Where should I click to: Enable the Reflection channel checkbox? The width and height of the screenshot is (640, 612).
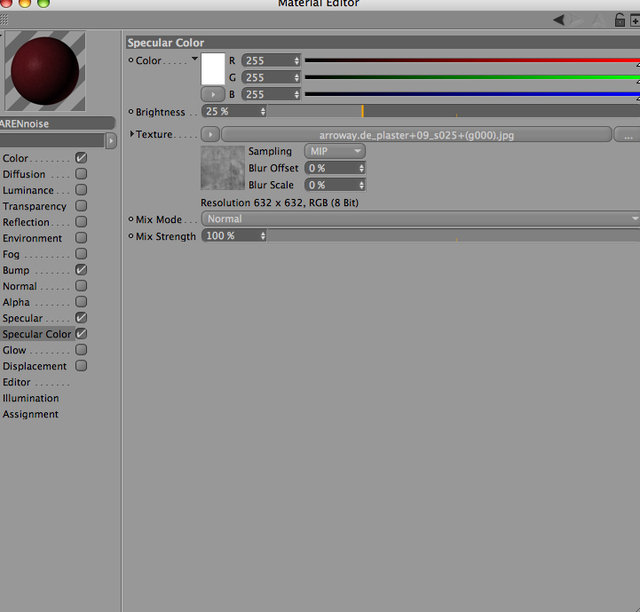[x=81, y=222]
